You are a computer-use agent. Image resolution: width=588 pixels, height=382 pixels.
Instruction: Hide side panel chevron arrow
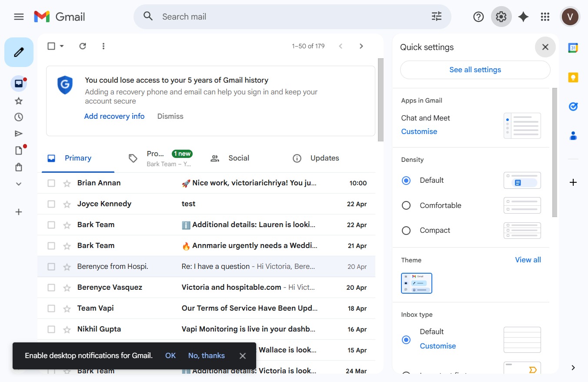click(573, 368)
